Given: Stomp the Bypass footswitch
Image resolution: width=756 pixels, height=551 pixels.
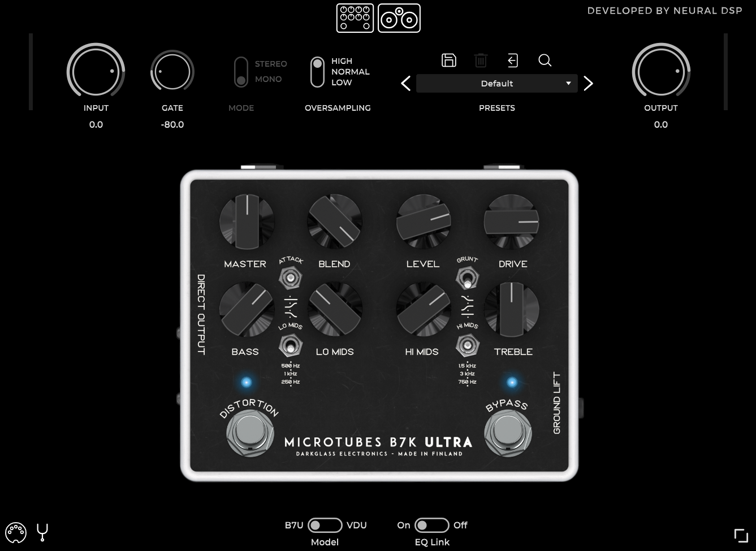Looking at the screenshot, I should click(x=508, y=433).
